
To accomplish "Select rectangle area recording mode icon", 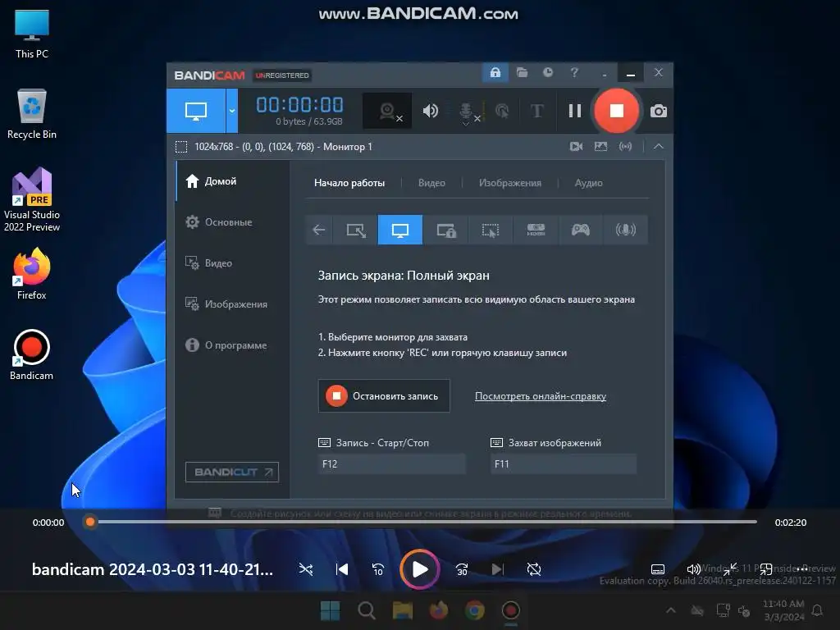I will click(355, 230).
